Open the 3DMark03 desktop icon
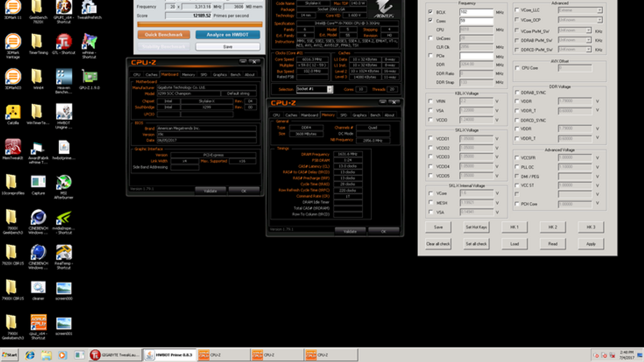Viewport: 644px width, 362px height. (13, 79)
